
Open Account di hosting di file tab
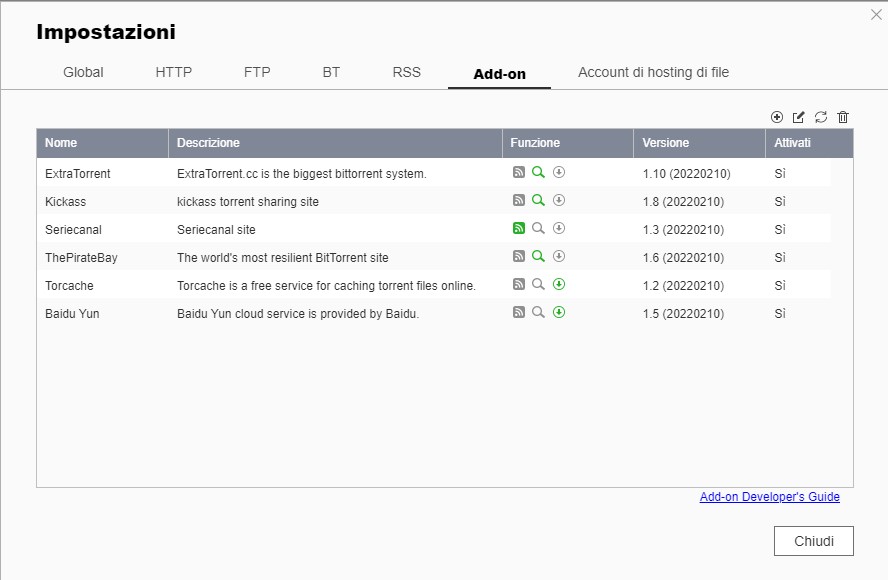(653, 73)
